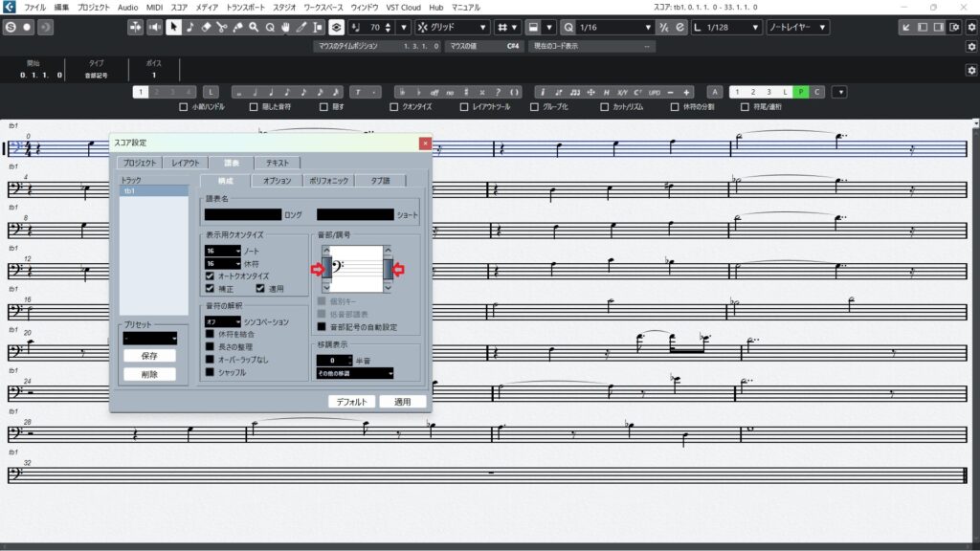This screenshot has height=551, width=980.
Task: Expand the プリセット dropdown
Action: [150, 338]
